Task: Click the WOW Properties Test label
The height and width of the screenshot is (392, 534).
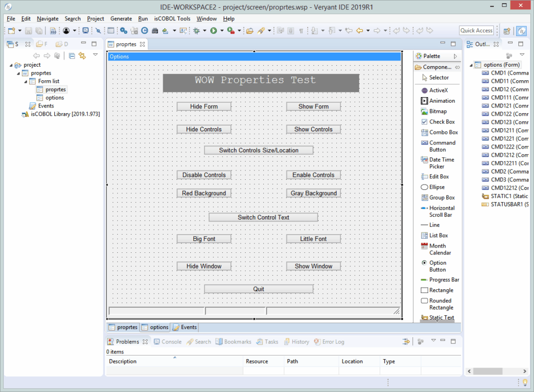Action: point(261,83)
